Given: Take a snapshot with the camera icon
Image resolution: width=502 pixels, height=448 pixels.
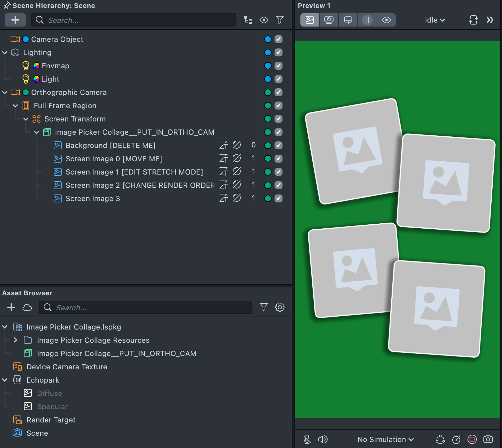Looking at the screenshot, I should pos(488,439).
